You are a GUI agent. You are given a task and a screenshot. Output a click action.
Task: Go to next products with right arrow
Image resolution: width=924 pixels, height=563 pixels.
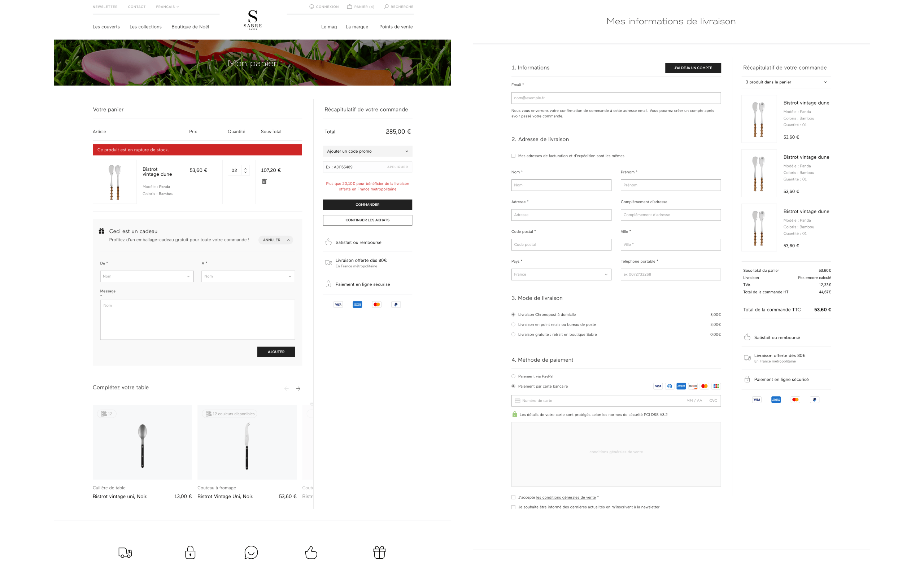click(x=298, y=389)
